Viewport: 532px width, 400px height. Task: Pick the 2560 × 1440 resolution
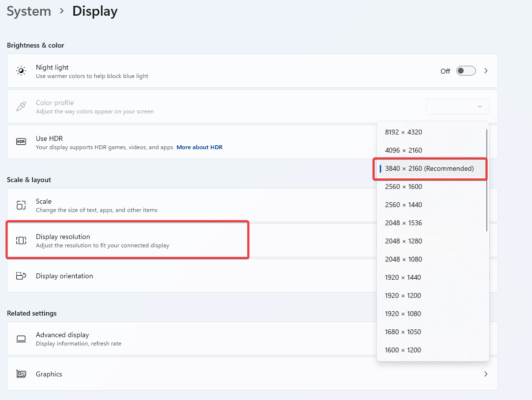coord(403,205)
